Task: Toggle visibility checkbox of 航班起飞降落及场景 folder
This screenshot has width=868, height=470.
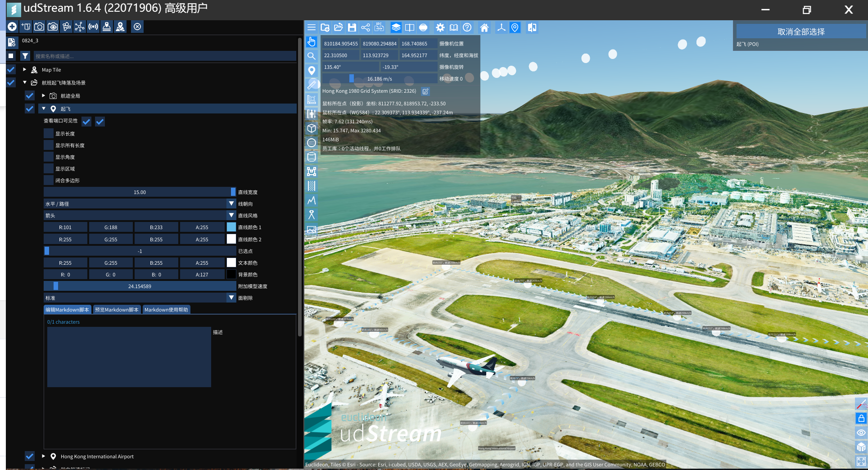Action: click(11, 83)
